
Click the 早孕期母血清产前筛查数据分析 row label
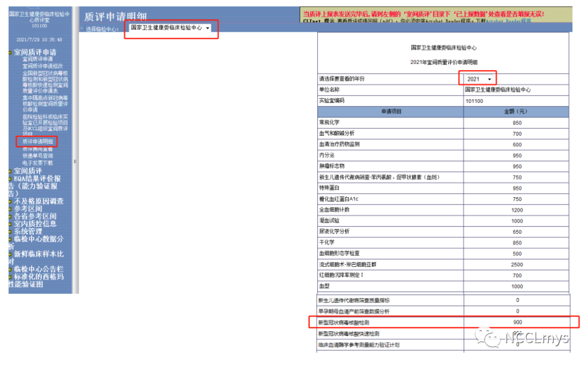point(354,312)
